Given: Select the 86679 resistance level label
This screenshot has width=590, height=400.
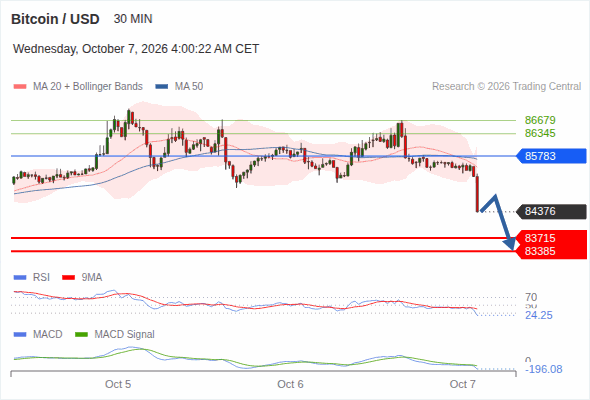Looking at the screenshot, I should 540,120.
